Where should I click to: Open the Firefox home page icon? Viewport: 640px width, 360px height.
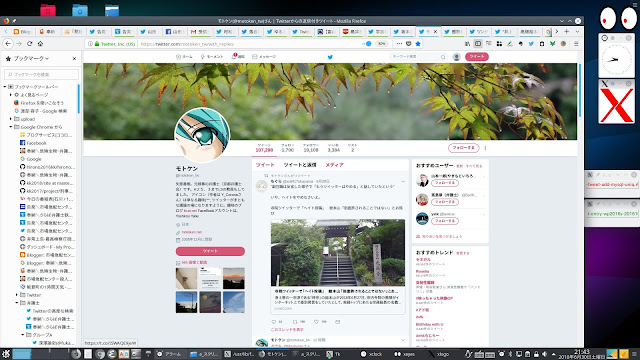pyautogui.click(x=40, y=44)
